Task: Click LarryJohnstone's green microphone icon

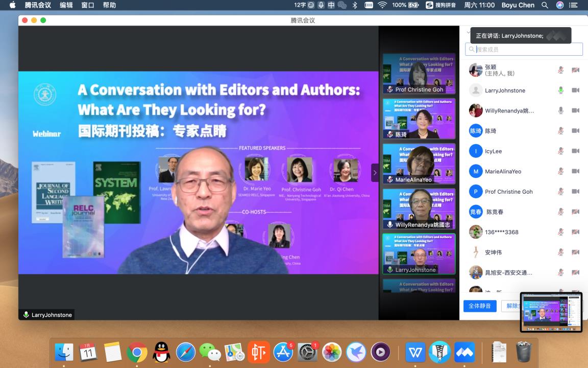Action: (560, 90)
